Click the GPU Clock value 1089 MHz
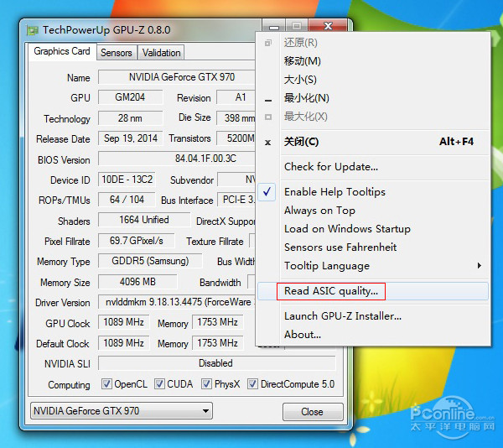 pos(124,322)
